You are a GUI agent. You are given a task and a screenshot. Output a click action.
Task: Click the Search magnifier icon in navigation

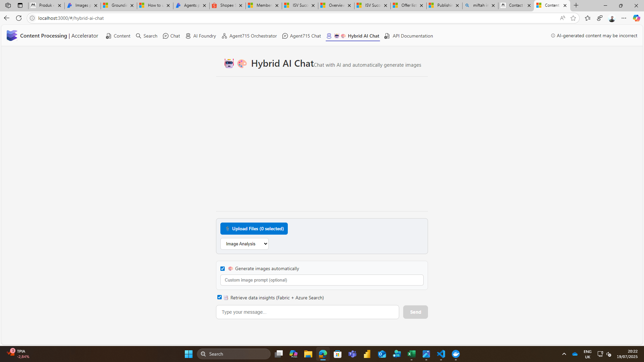tap(138, 36)
